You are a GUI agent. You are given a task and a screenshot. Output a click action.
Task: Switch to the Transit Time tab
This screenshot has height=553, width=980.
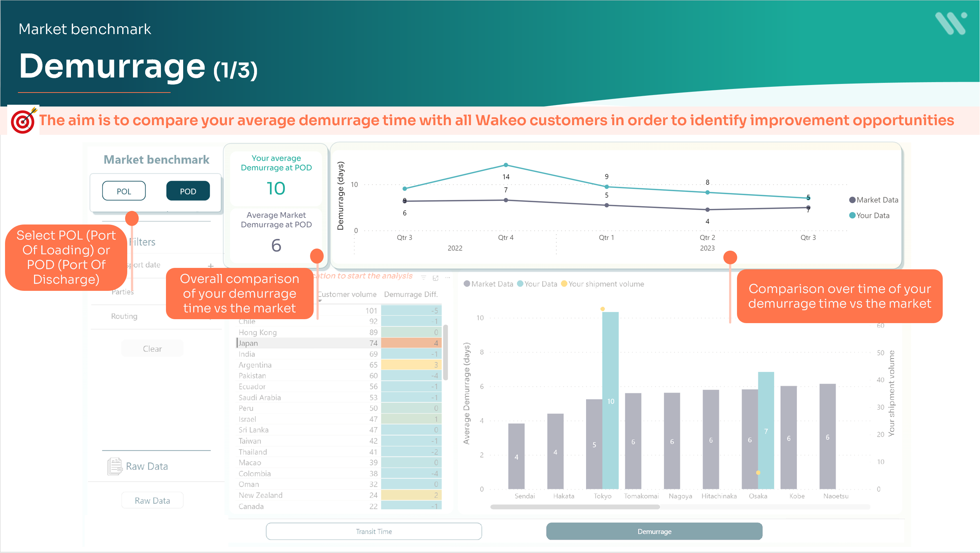click(374, 531)
